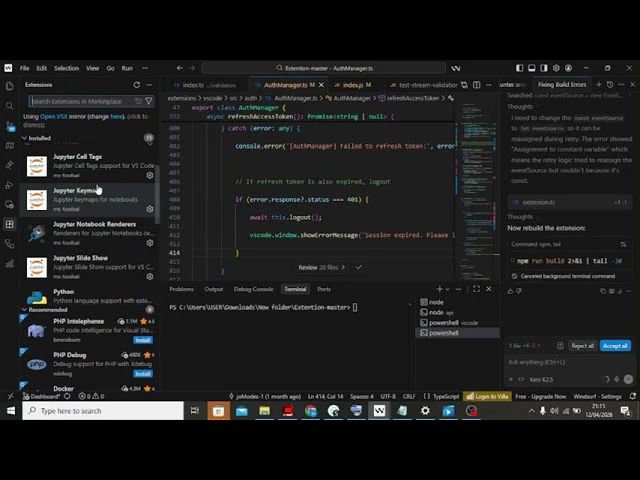Open the Explorer view in activity bar
640x480 pixels.
coord(9,86)
